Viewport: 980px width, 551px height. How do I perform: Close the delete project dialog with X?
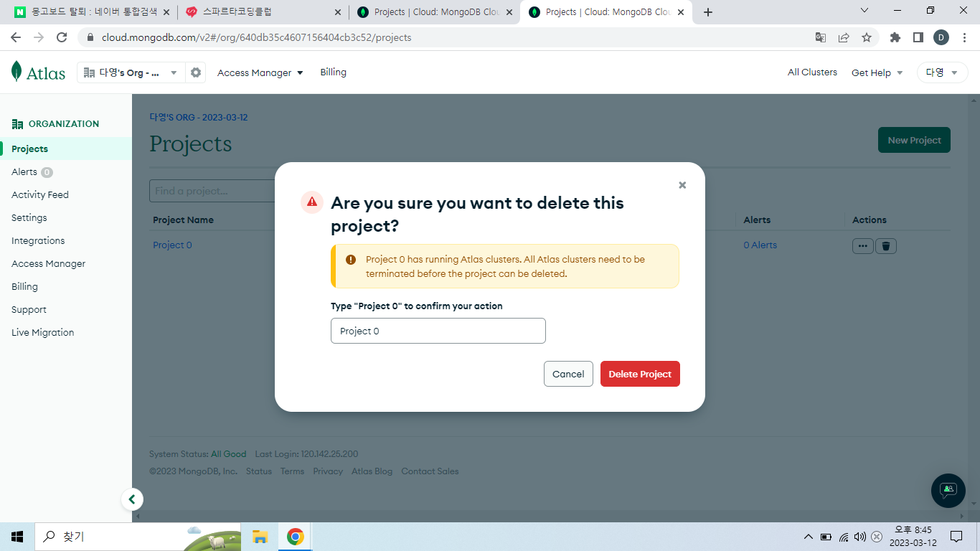tap(682, 185)
